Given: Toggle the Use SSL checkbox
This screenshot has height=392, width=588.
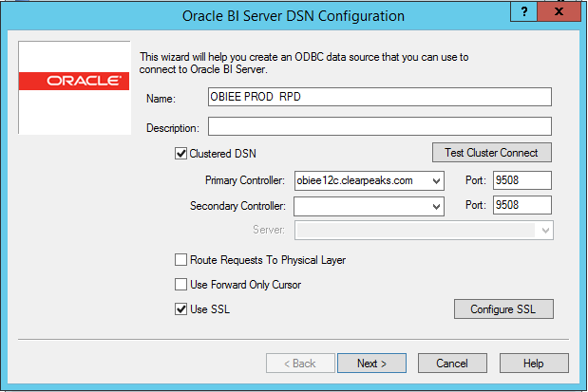Looking at the screenshot, I should coord(180,309).
